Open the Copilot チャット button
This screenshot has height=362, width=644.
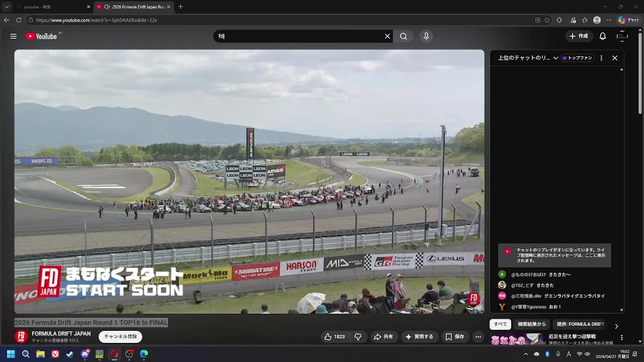[x=629, y=20]
